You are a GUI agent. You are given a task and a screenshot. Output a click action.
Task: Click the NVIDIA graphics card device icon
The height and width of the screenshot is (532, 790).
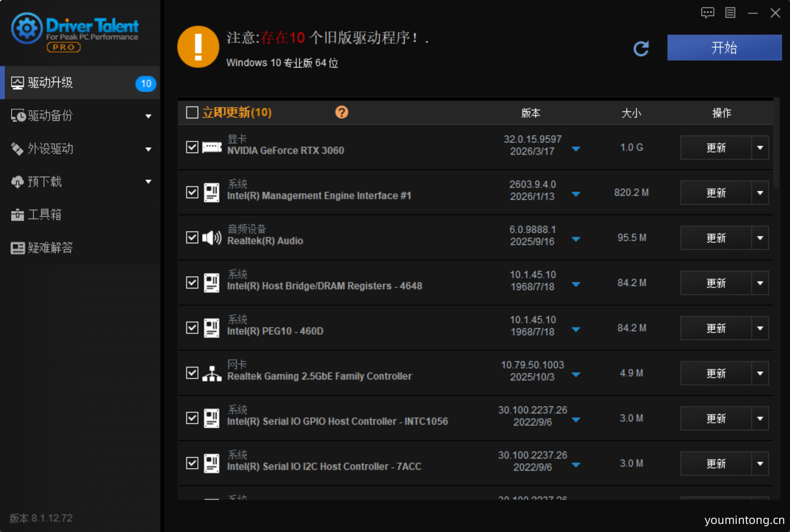click(x=212, y=147)
